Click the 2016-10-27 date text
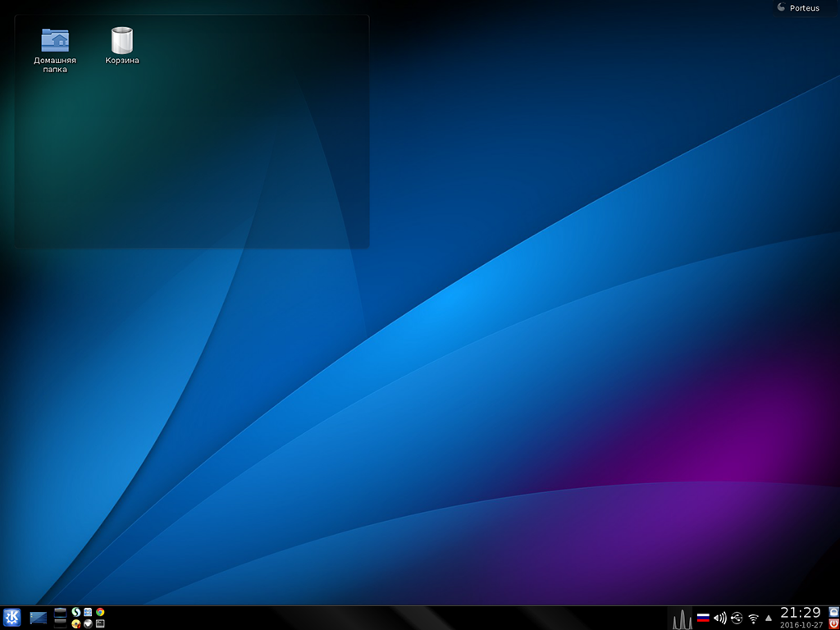 (x=801, y=624)
